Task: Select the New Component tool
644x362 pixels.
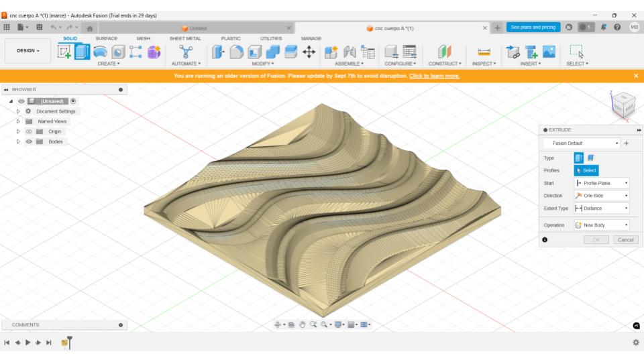Action: [331, 52]
